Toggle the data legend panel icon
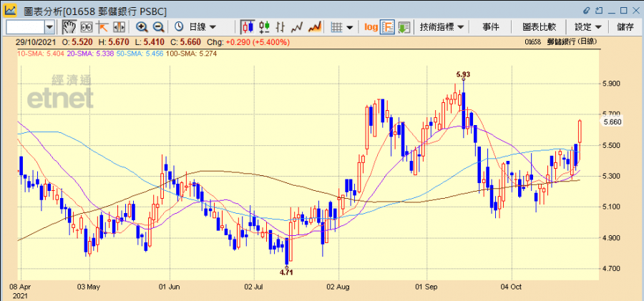 (387, 26)
